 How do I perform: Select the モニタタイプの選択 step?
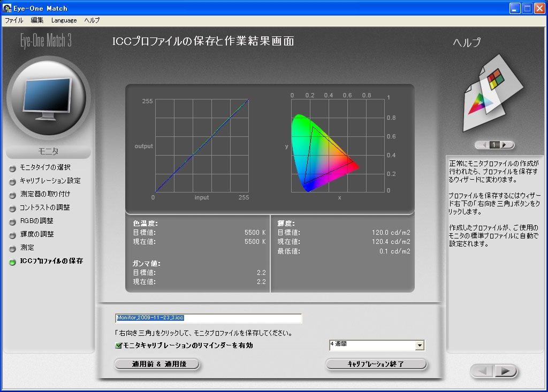coord(45,167)
